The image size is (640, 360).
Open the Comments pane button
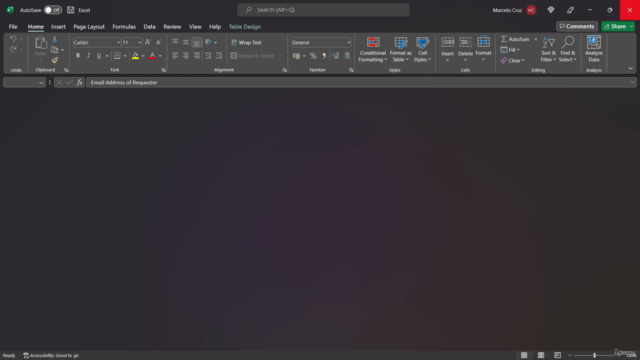tap(577, 26)
